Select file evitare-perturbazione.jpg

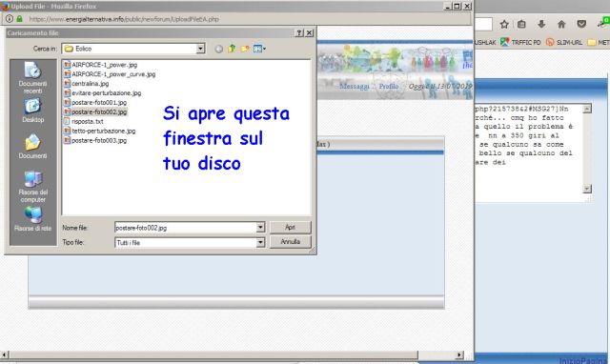tap(106, 93)
